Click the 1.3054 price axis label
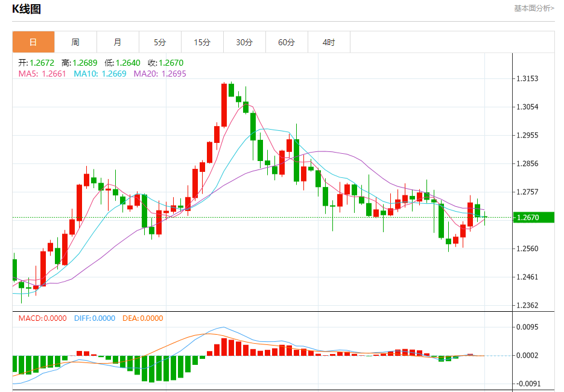 pyautogui.click(x=527, y=107)
